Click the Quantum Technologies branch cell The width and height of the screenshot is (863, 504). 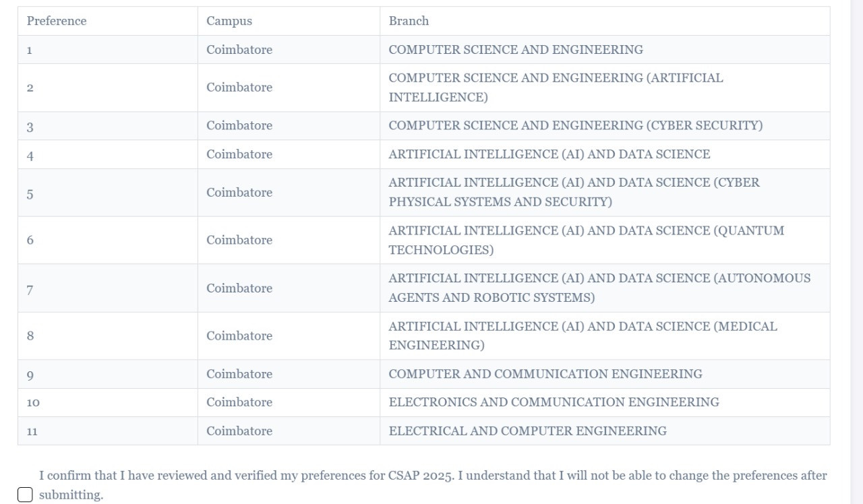pyautogui.click(x=586, y=240)
